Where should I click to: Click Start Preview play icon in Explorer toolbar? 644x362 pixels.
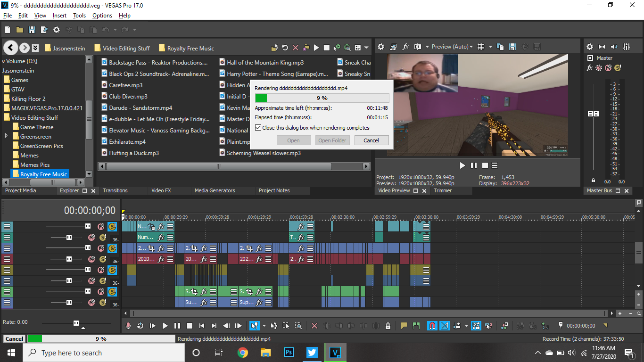316,48
